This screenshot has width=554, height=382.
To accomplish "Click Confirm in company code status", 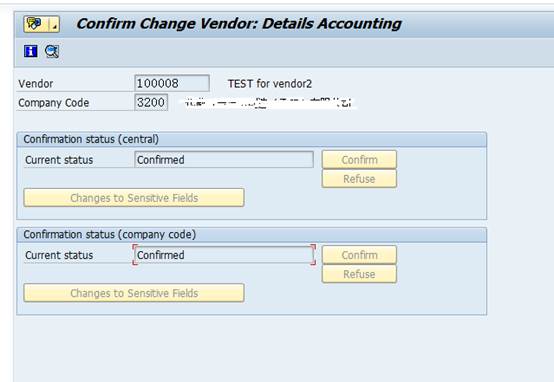I will 359,255.
